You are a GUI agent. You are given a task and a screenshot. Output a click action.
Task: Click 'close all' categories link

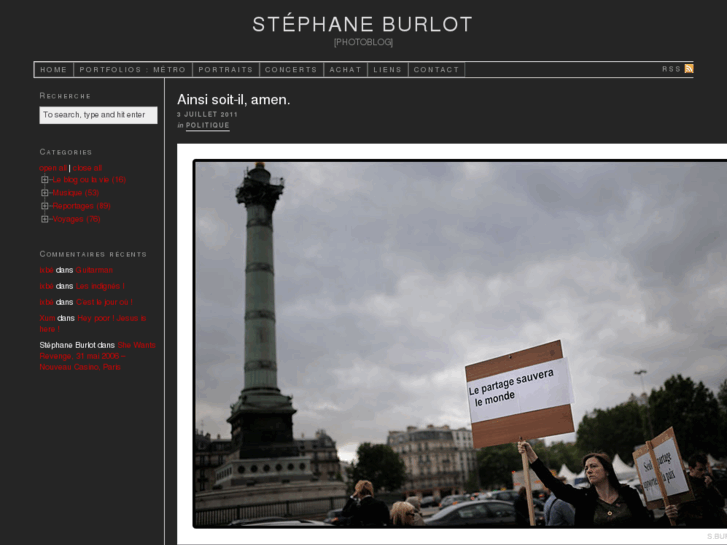[x=87, y=168]
